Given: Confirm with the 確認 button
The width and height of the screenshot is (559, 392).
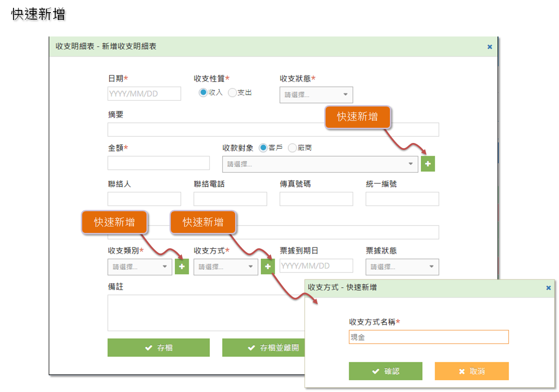Looking at the screenshot, I should 385,371.
